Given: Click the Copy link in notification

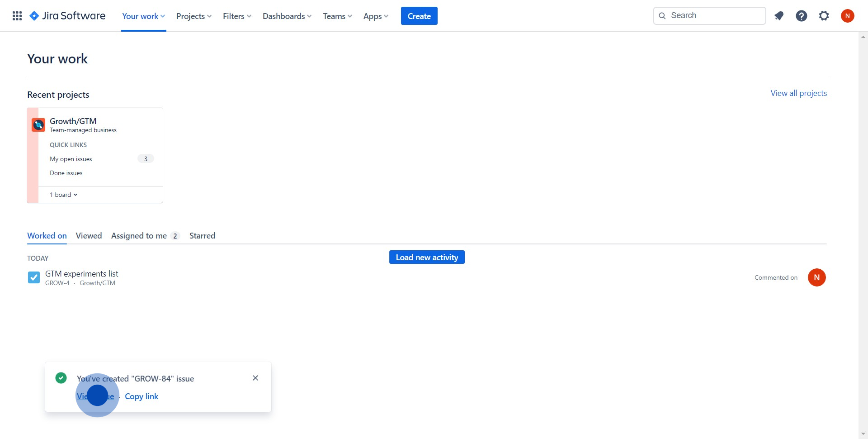Looking at the screenshot, I should (142, 396).
